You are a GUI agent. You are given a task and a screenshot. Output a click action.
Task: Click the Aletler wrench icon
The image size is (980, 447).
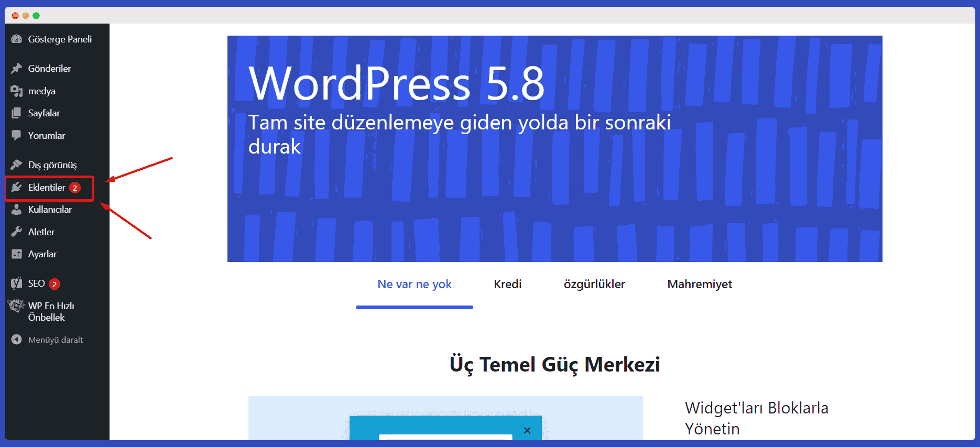(x=16, y=232)
